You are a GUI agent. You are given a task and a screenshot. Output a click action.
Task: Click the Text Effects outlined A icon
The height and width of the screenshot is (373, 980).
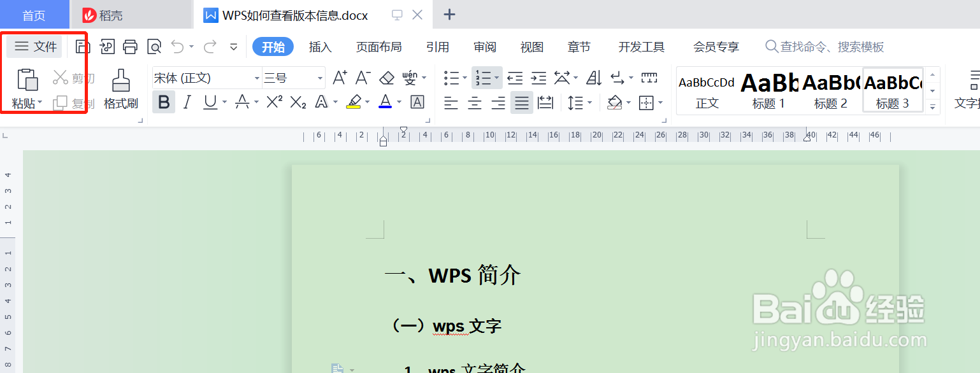(x=321, y=102)
